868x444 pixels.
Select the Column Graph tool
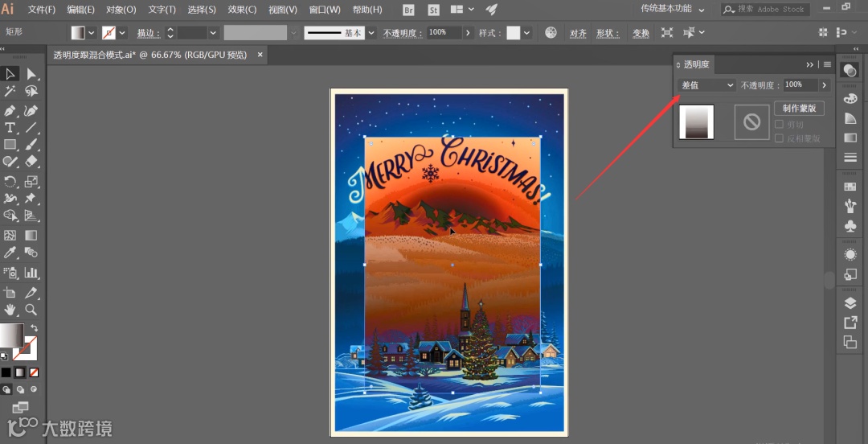pyautogui.click(x=31, y=272)
